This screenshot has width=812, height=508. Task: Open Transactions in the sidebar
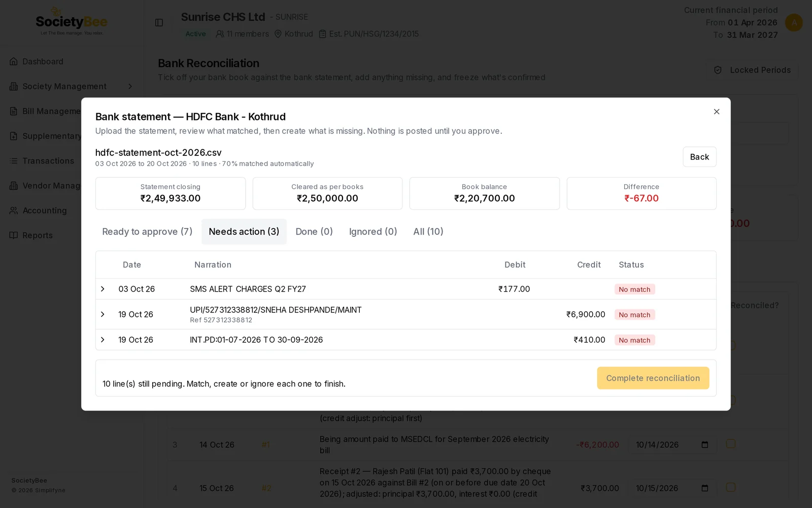coord(48,161)
